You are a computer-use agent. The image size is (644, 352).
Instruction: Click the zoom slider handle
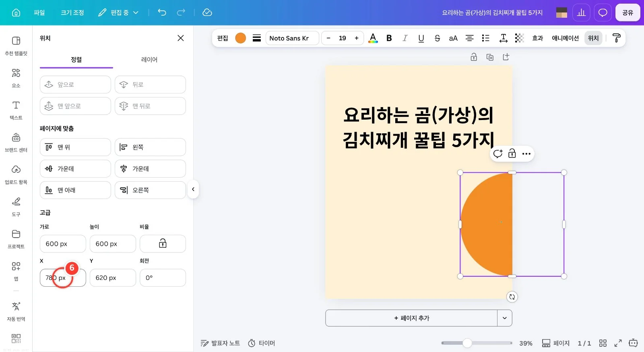(467, 343)
